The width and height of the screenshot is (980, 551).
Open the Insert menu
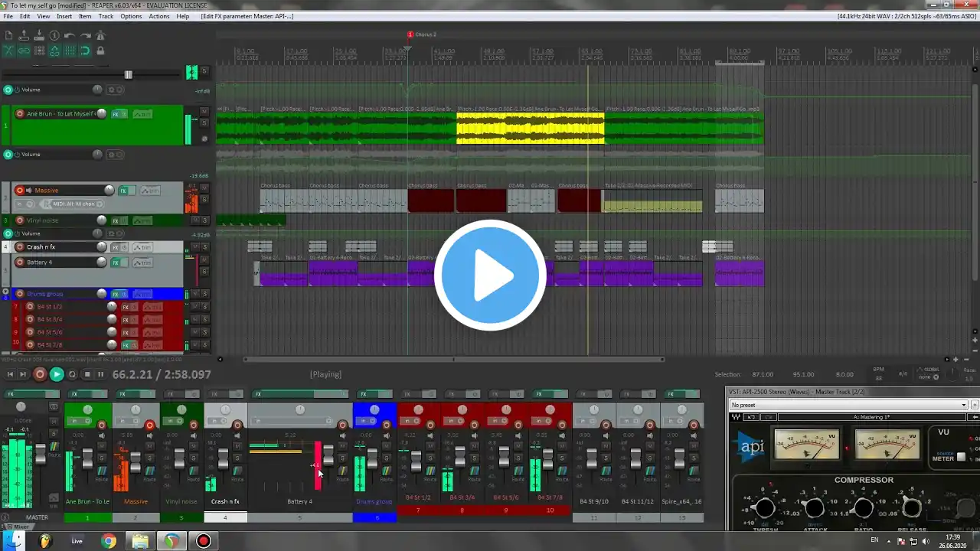click(x=64, y=16)
